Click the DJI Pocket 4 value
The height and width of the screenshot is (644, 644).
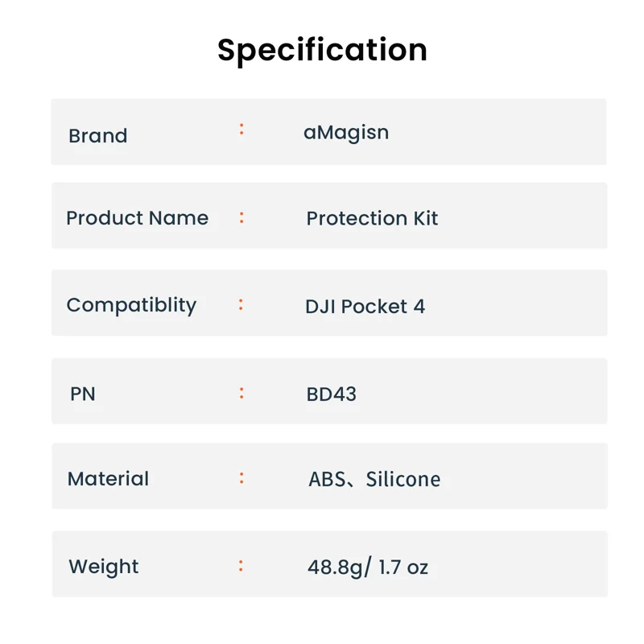(365, 307)
